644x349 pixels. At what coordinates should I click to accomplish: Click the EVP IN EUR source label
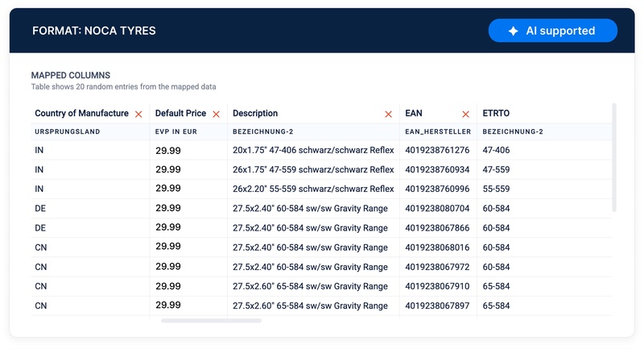coord(176,131)
